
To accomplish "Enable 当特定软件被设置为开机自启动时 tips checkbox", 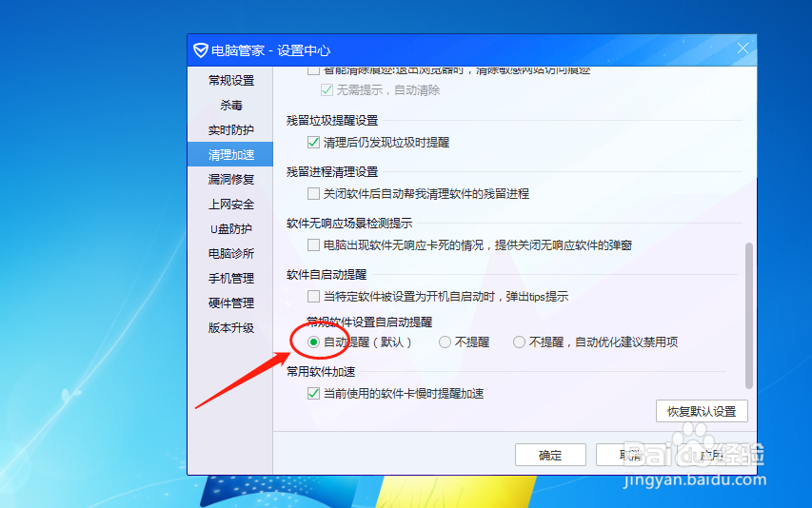I will pos(313,297).
